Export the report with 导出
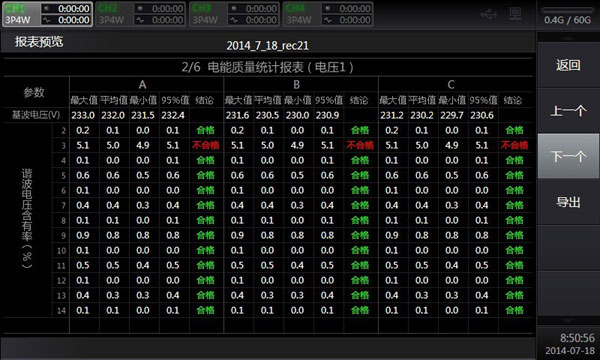This screenshot has height=360, width=600. pos(568,202)
